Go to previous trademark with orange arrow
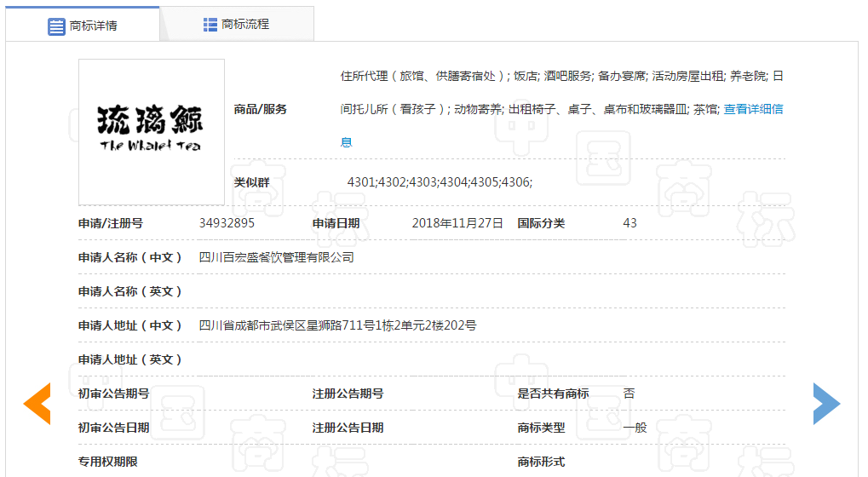Image resolution: width=868 pixels, height=477 pixels. (37, 404)
